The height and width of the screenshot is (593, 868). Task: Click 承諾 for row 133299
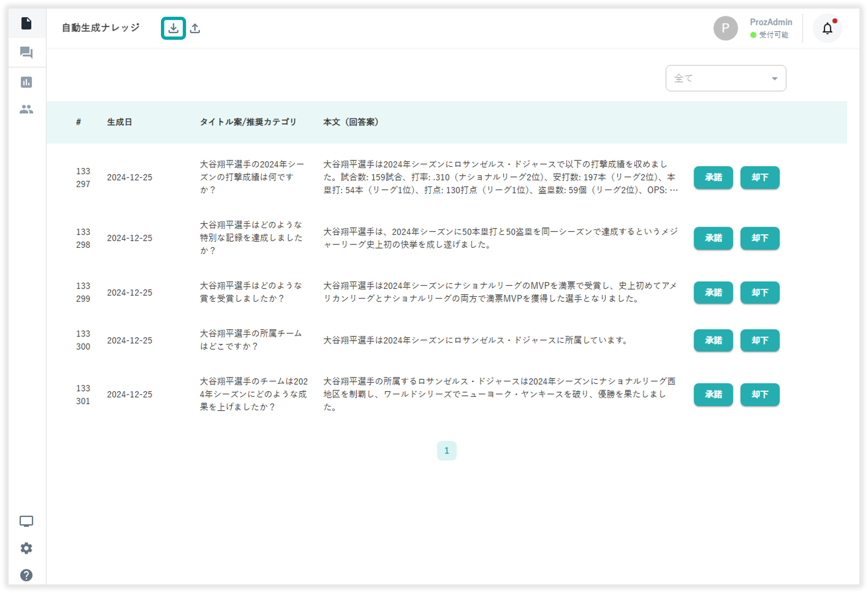[713, 293]
